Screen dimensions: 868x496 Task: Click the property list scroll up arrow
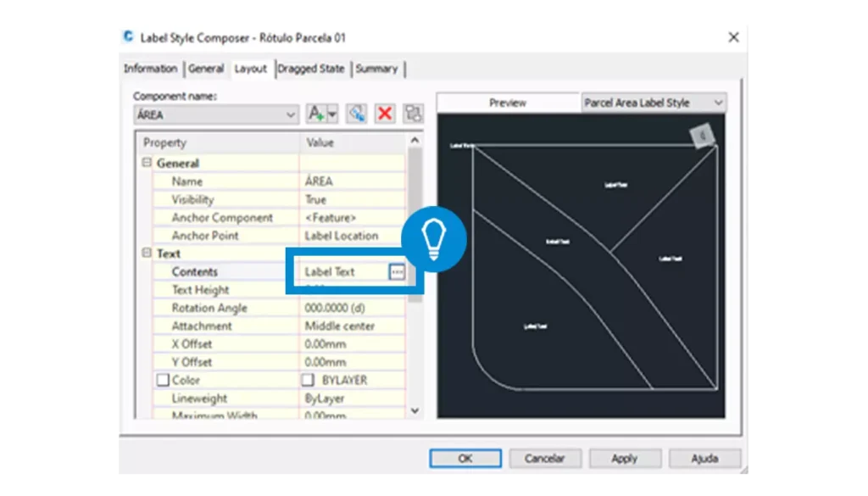(x=415, y=141)
